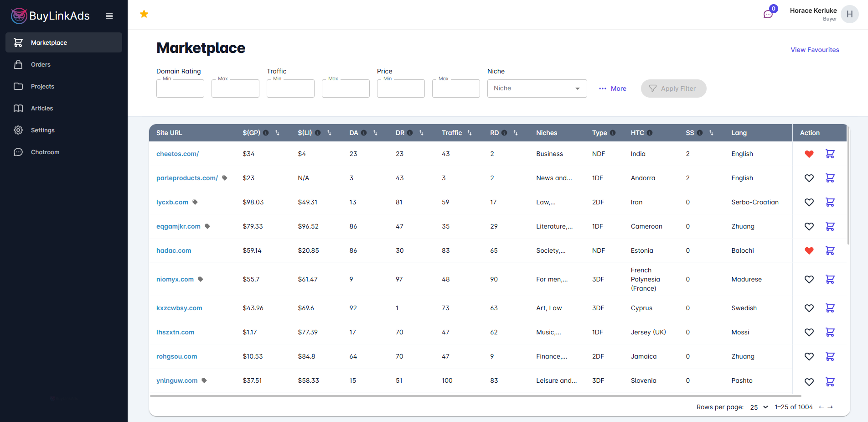Expand More filters options

pos(613,89)
